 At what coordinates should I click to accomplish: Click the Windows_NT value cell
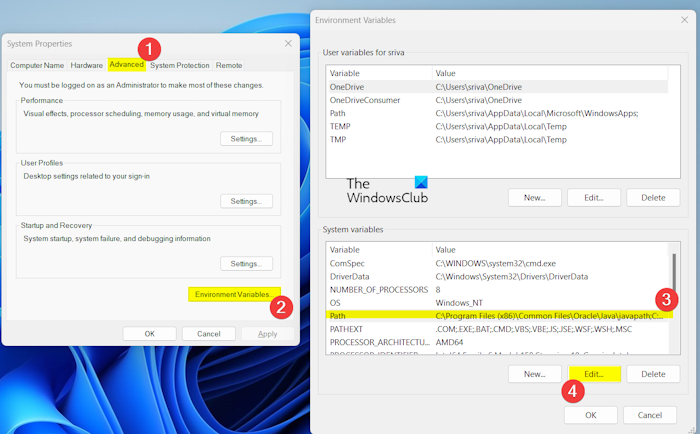459,303
